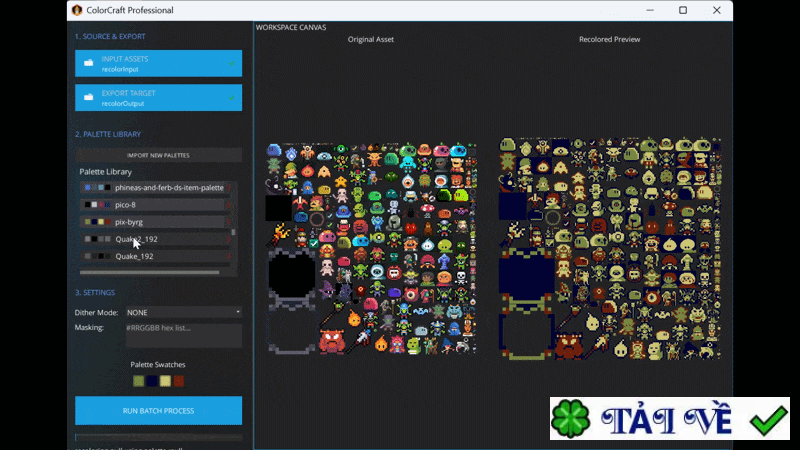Screen dimensions: 800x450
Task: Click the Palette Library horizontal scrollbar
Action: (x=149, y=272)
